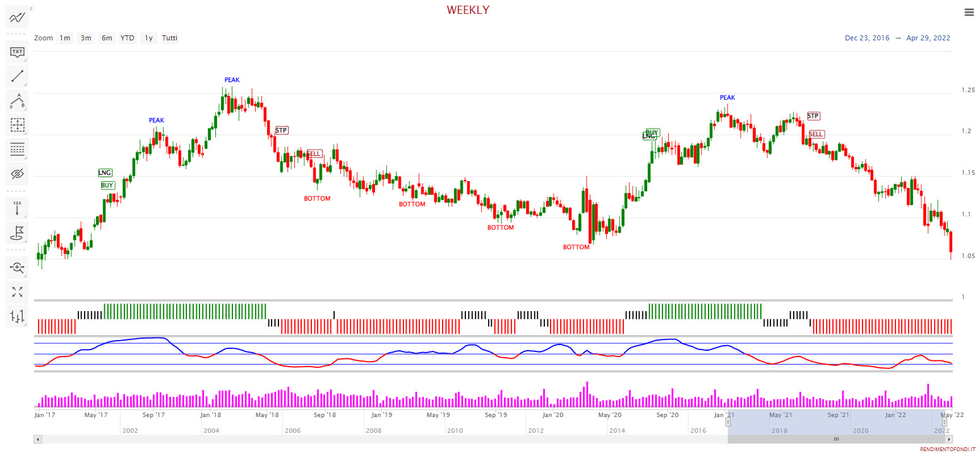Click the STP marker near May '18
Image resolution: width=980 pixels, height=453 pixels.
click(282, 130)
